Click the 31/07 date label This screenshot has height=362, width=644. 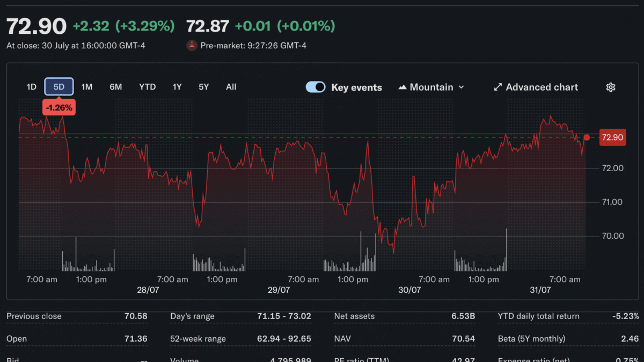(540, 290)
